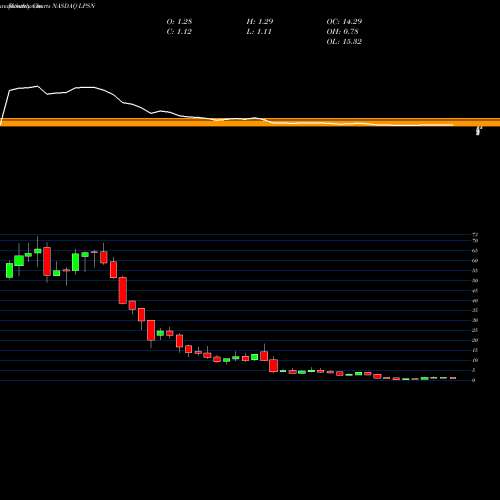
Task: Select the OH: 0.78 reading
Action: (342, 31)
